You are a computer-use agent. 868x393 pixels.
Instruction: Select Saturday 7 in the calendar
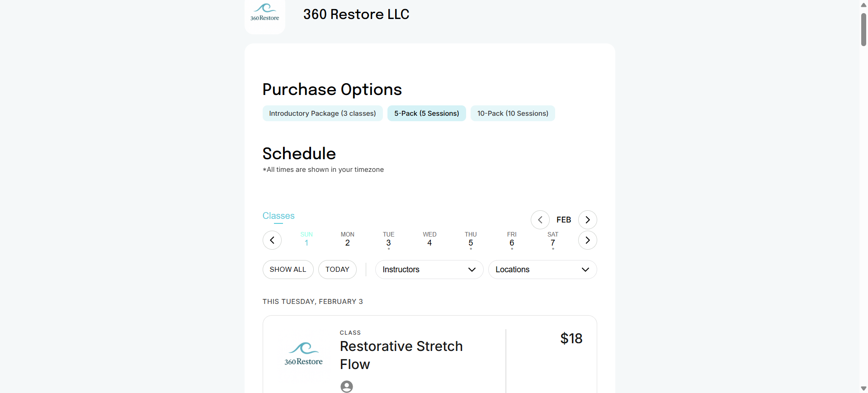552,240
